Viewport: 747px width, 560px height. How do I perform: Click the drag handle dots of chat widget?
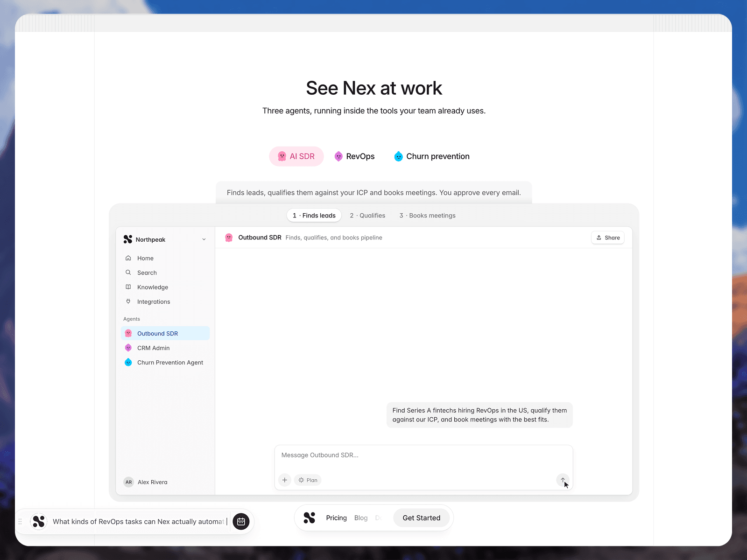tap(20, 521)
